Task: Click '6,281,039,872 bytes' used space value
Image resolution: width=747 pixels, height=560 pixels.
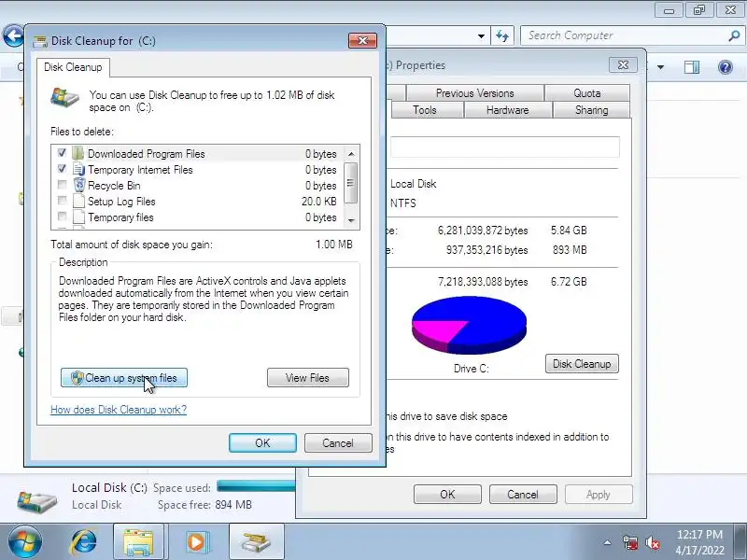Action: tap(483, 231)
